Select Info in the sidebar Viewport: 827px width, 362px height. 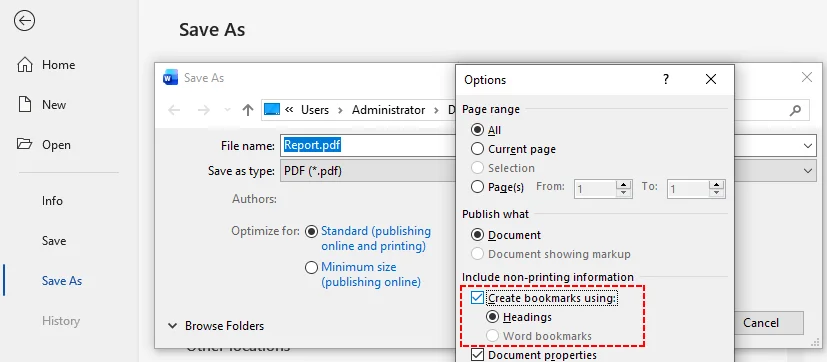[x=52, y=201]
